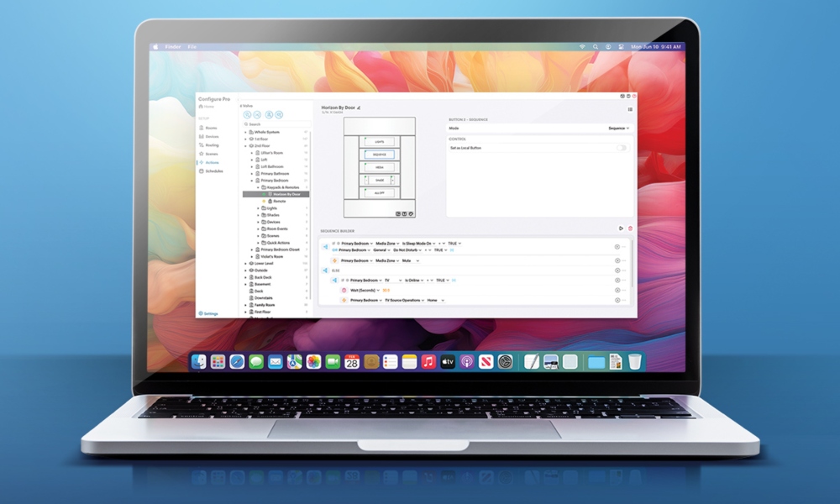Viewport: 840px width, 504px height.
Task: Open the Is Online dropdown
Action: (x=414, y=280)
